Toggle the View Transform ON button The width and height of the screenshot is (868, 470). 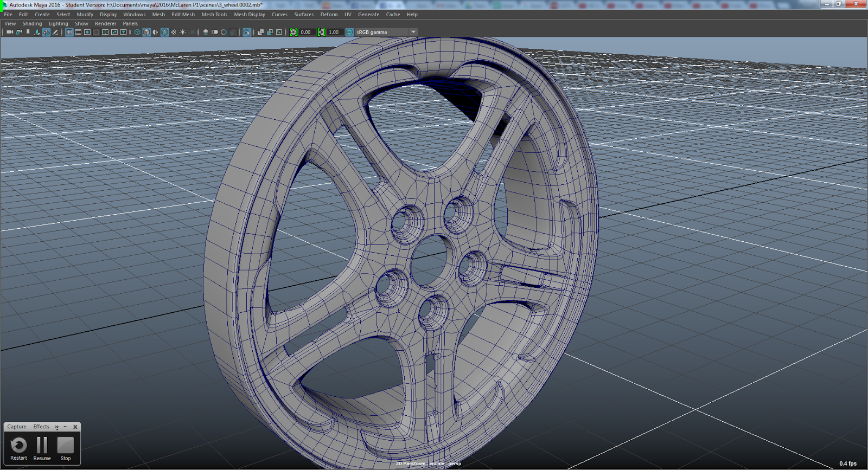pos(349,32)
